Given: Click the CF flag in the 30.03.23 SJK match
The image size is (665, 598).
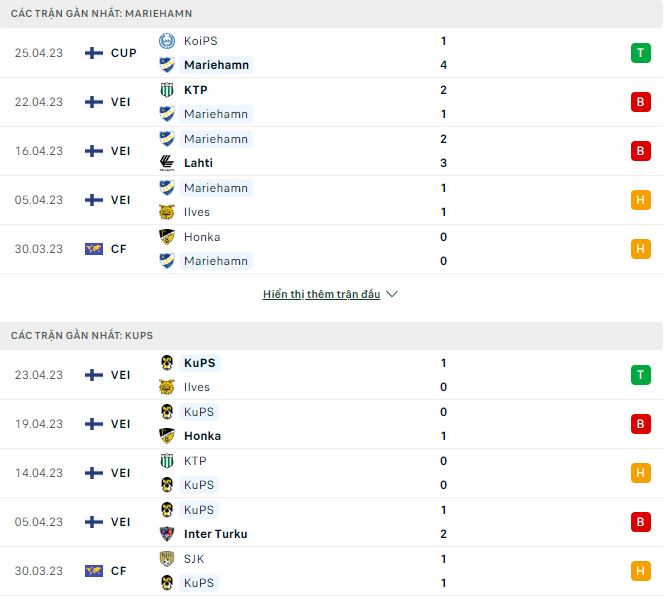Looking at the screenshot, I should point(94,571).
